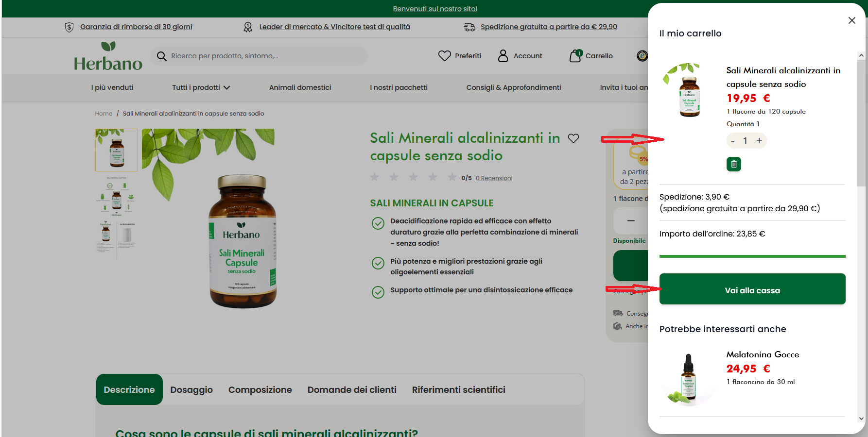Open the 0 Recensioni link
Screen dimensions: 868x437
point(494,178)
